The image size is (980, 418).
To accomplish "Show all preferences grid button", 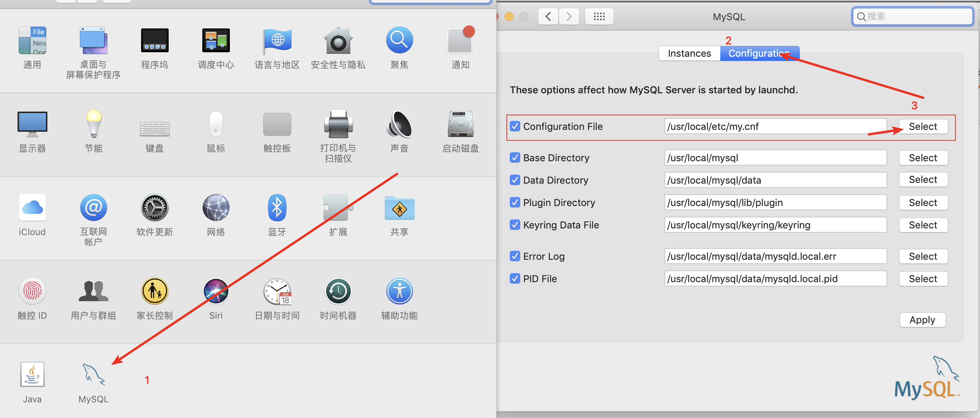I will pos(599,17).
